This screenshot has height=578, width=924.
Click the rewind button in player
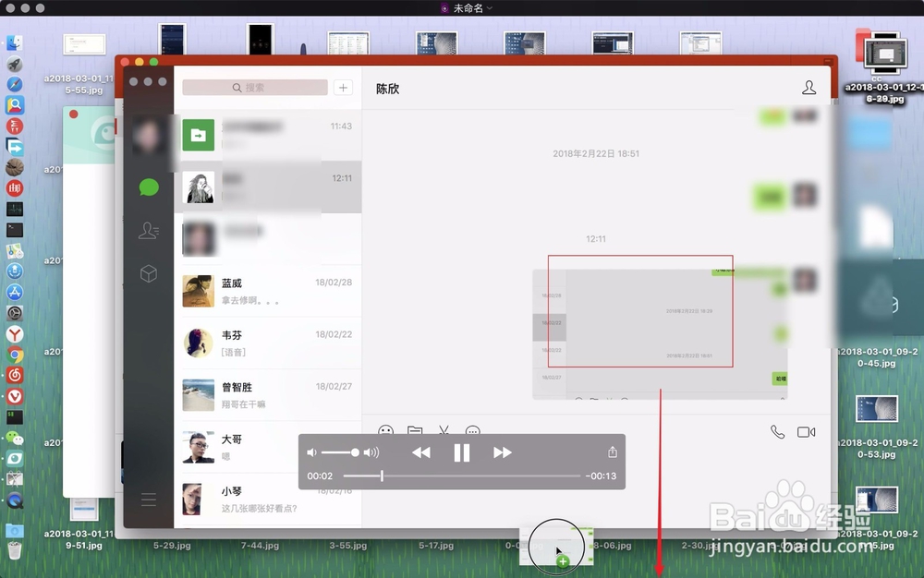click(420, 452)
